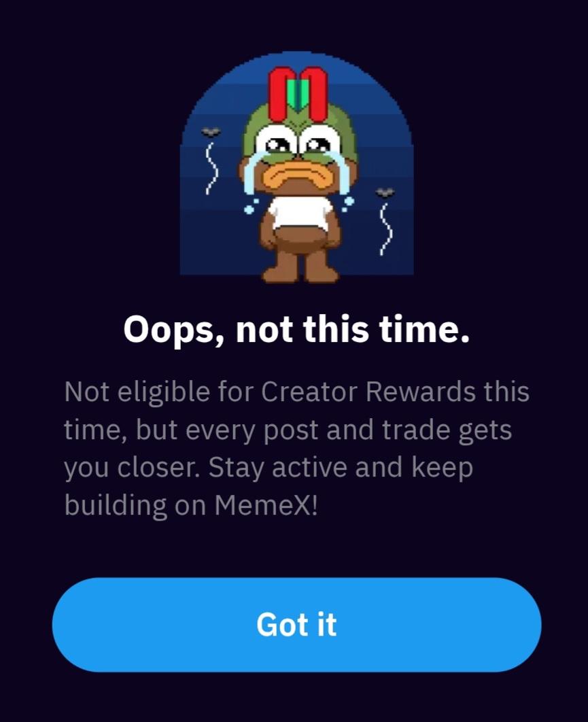Click the 'MemeX!' word in description
The width and height of the screenshot is (588, 722).
[x=266, y=505]
